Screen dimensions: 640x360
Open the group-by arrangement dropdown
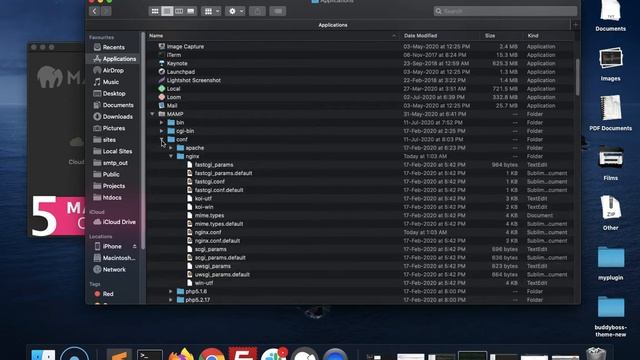211,11
